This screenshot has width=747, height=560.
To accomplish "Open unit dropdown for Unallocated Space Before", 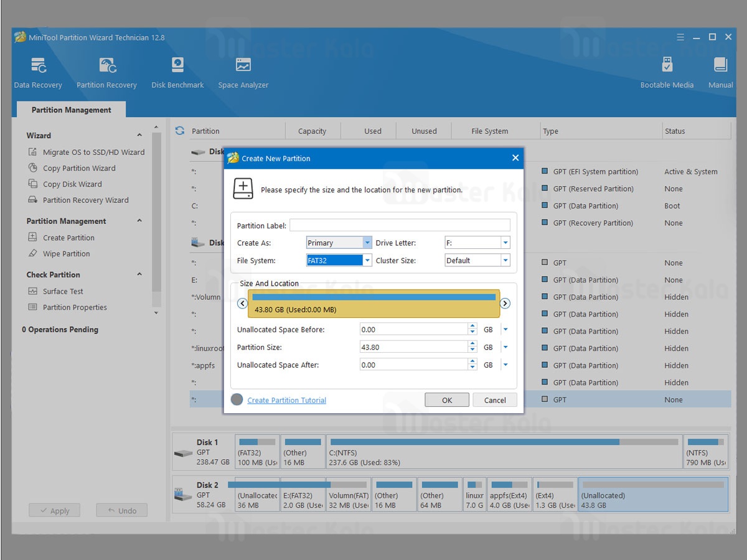I will (x=505, y=330).
